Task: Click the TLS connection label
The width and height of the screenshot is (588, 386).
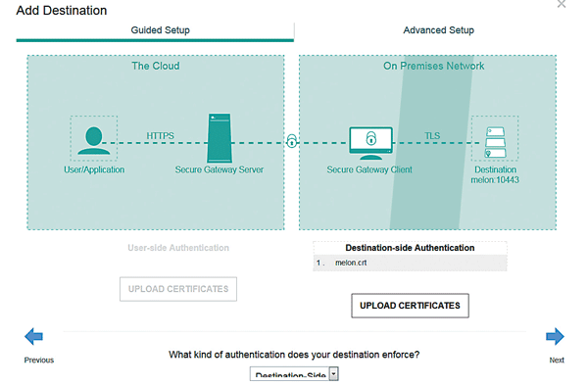Action: coord(432,135)
